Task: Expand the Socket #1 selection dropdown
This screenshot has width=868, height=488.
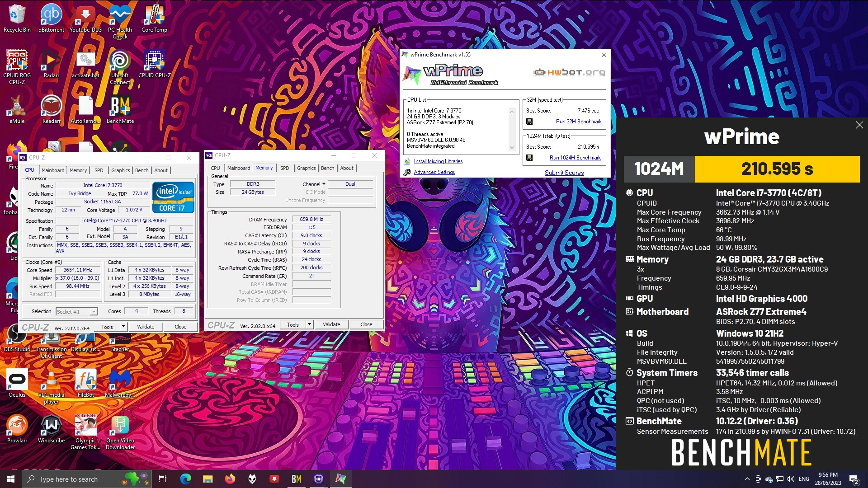Action: coord(94,311)
